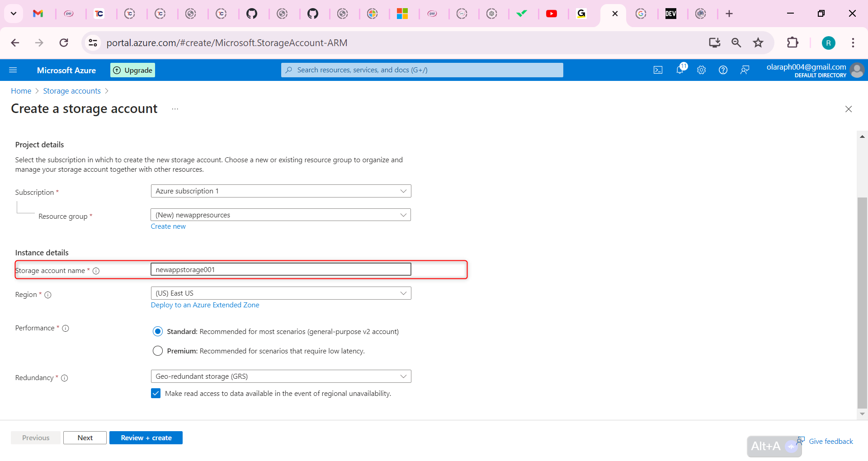The height and width of the screenshot is (461, 868).
Task: Click the browser address bar URL
Action: [x=227, y=43]
